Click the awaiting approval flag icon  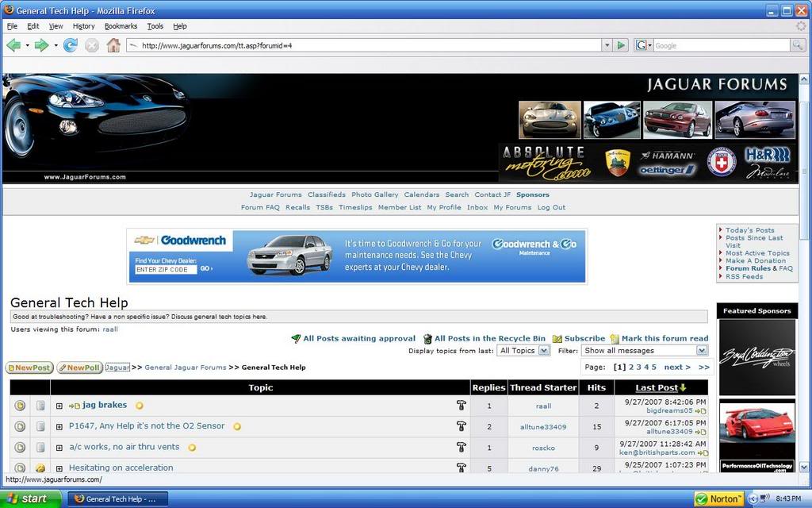coord(296,338)
